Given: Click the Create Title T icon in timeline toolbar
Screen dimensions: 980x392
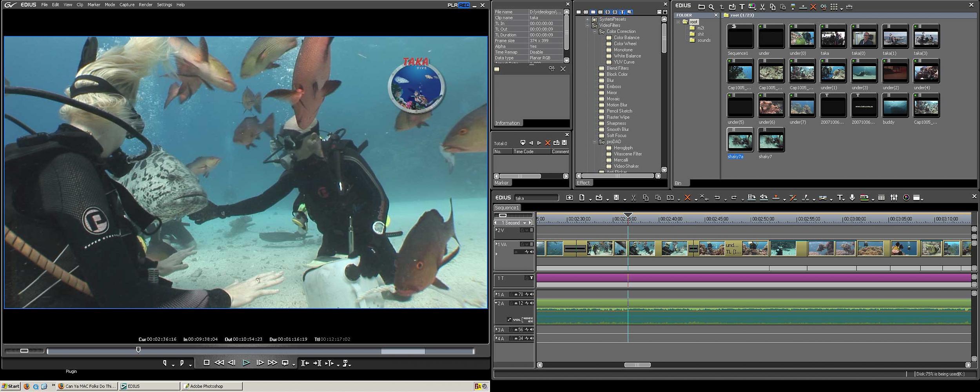Looking at the screenshot, I should [839, 198].
